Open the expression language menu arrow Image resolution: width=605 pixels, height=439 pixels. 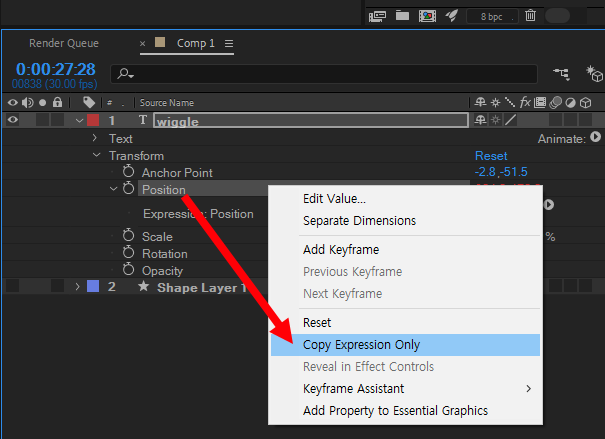[549, 204]
